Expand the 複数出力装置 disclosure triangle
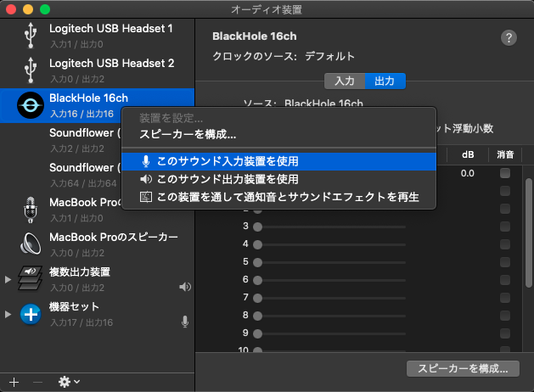 tap(8, 280)
